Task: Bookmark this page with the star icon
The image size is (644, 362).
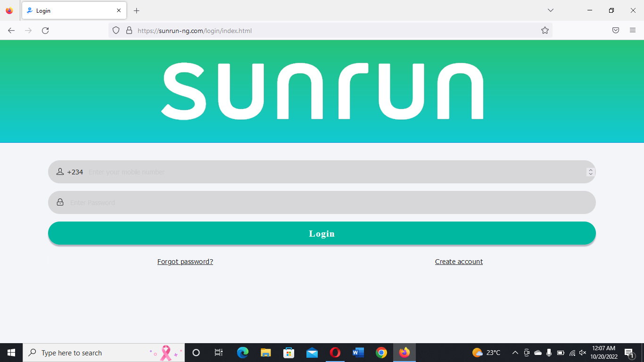Action: [x=545, y=31]
